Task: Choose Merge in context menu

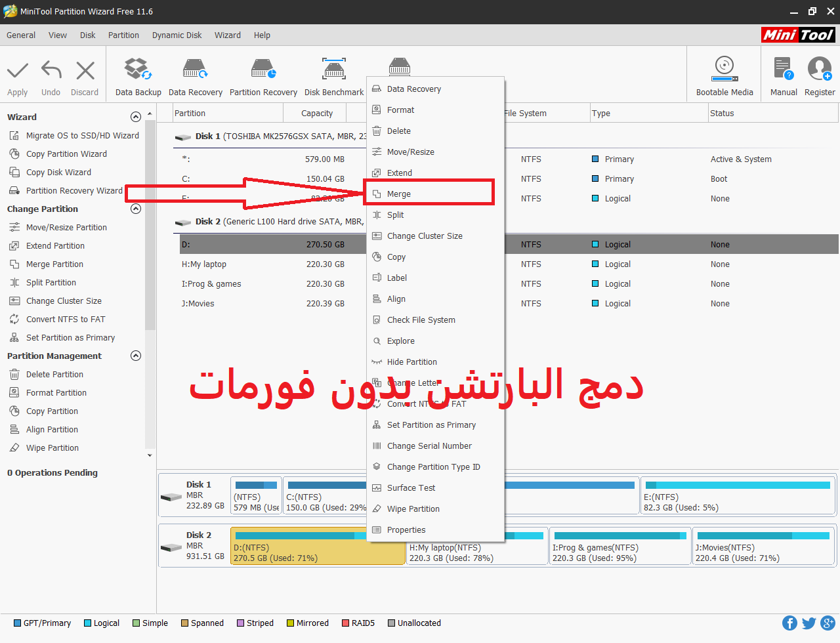Action: tap(435, 194)
